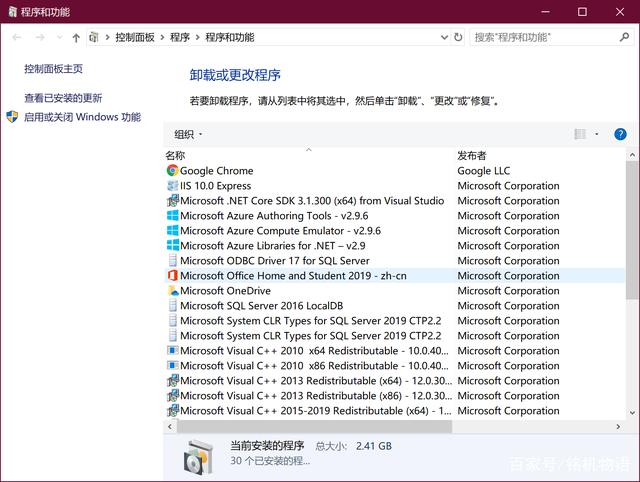Image resolution: width=640 pixels, height=482 pixels.
Task: Click the Visual C++ 2013 (x86) icon
Action: (173, 395)
